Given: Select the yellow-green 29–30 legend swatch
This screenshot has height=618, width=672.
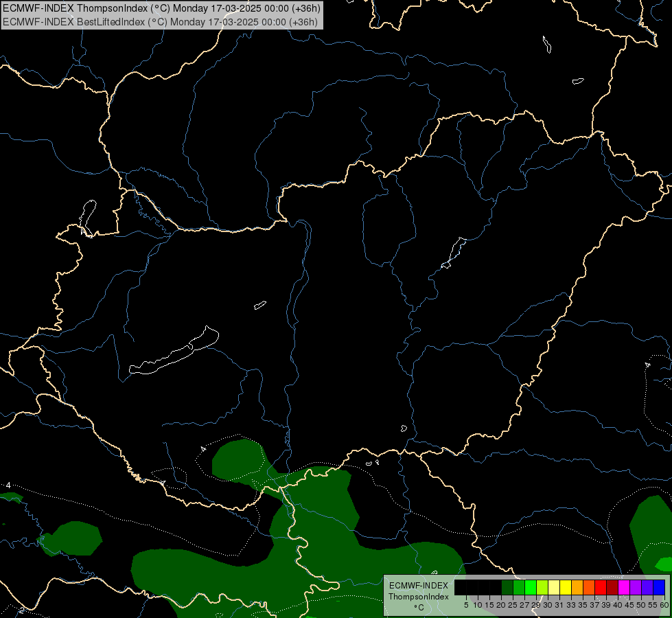Looking at the screenshot, I should pos(542,587).
